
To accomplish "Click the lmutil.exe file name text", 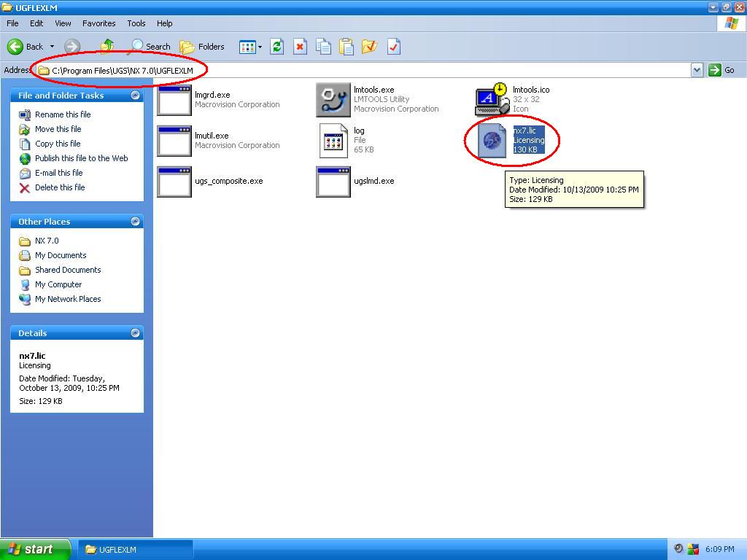I will coord(212,136).
